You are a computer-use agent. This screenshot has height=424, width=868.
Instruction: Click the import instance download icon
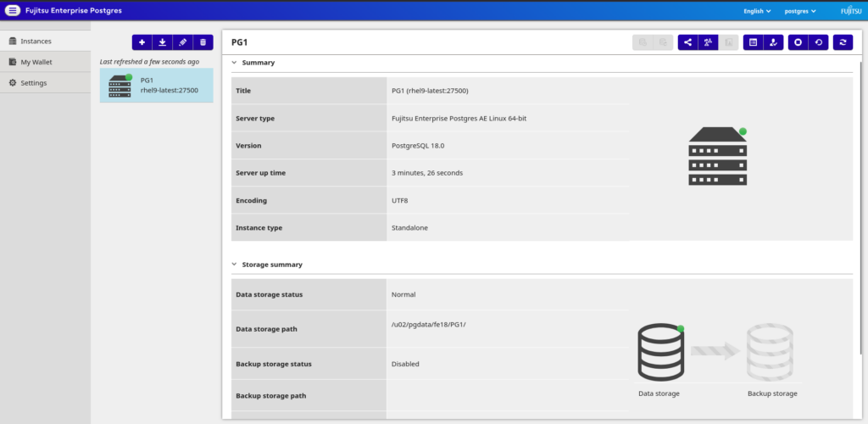point(162,42)
